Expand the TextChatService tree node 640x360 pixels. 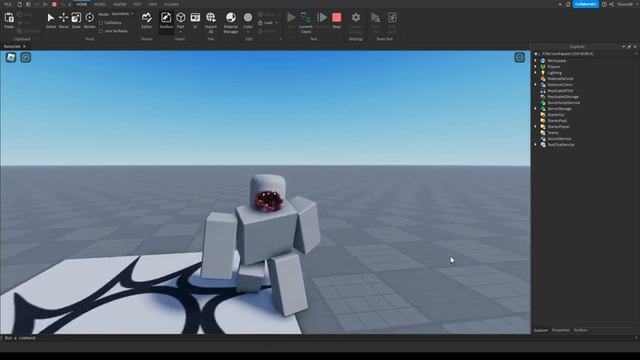pyautogui.click(x=536, y=144)
